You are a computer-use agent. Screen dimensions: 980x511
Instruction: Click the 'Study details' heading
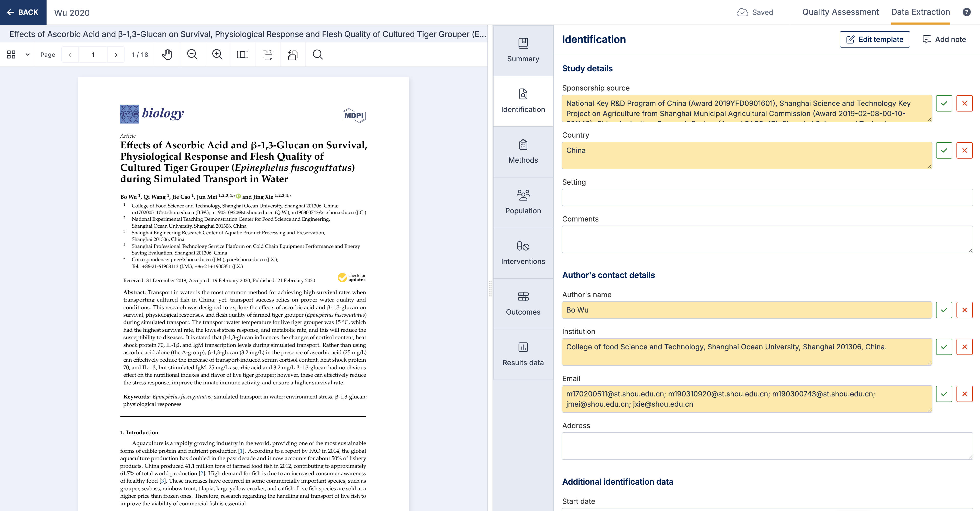click(587, 69)
